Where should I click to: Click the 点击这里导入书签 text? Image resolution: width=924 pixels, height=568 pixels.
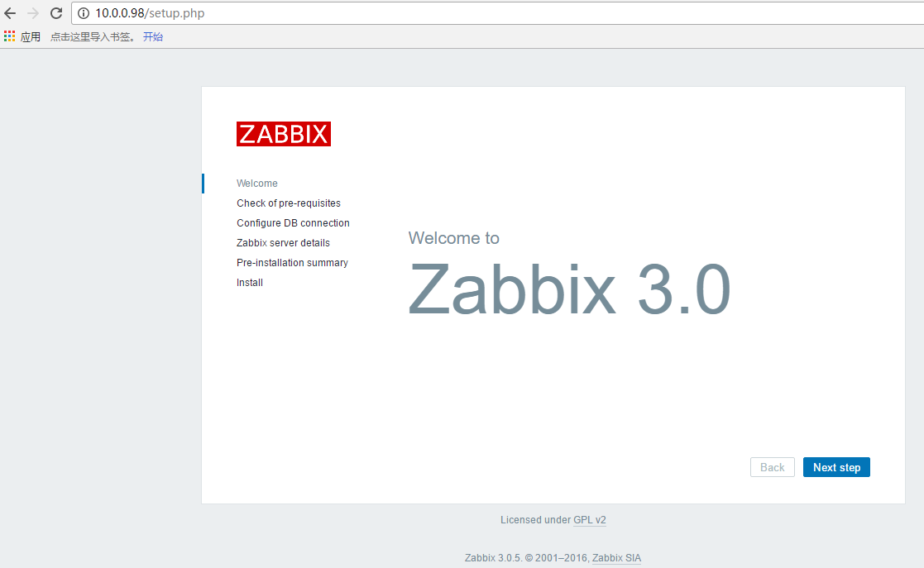93,36
